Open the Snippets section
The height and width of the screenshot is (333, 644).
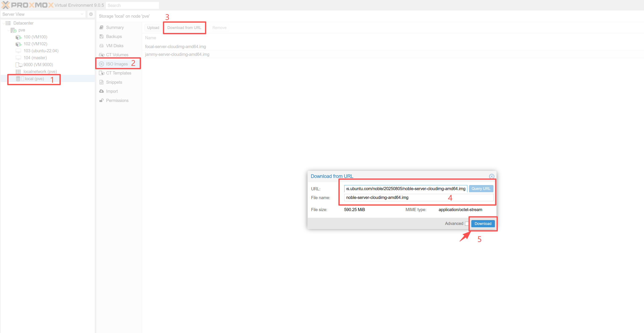114,82
